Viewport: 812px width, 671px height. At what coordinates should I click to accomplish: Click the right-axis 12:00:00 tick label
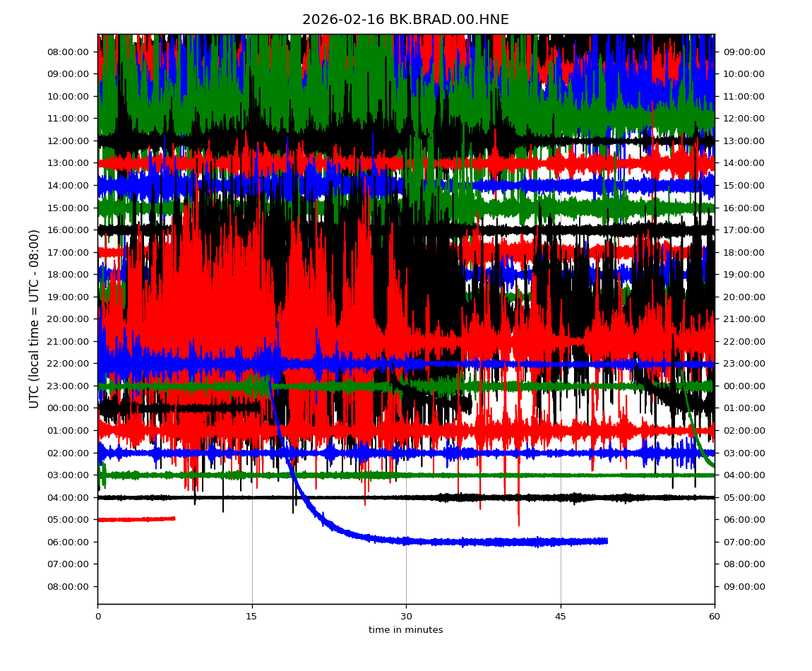(744, 118)
